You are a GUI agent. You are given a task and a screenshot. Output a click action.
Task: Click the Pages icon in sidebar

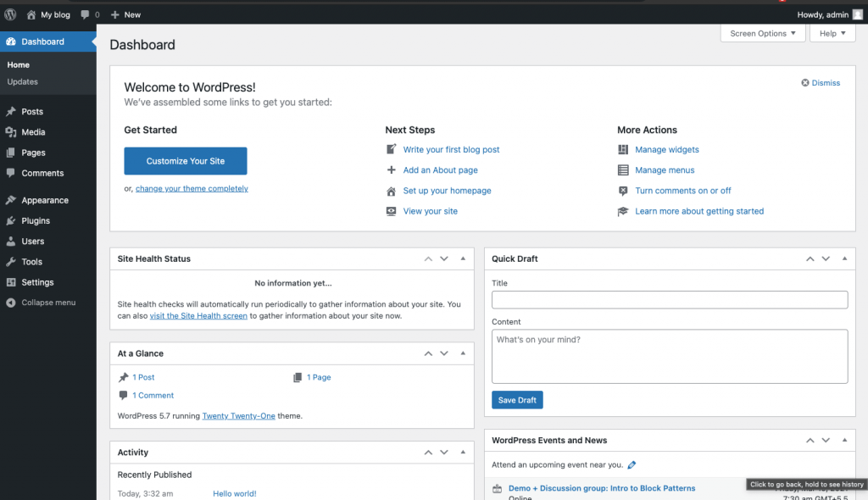coord(10,153)
